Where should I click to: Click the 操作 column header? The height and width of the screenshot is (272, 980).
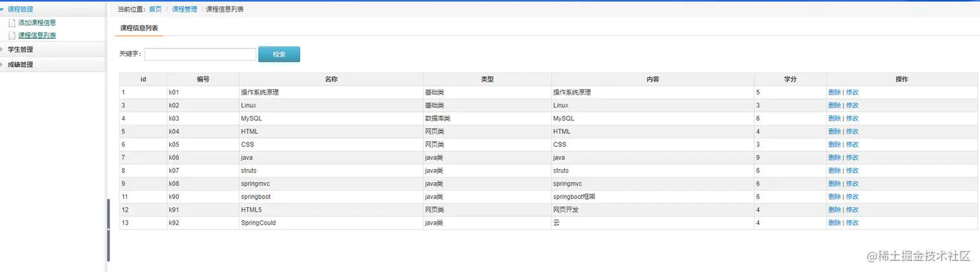click(x=902, y=79)
